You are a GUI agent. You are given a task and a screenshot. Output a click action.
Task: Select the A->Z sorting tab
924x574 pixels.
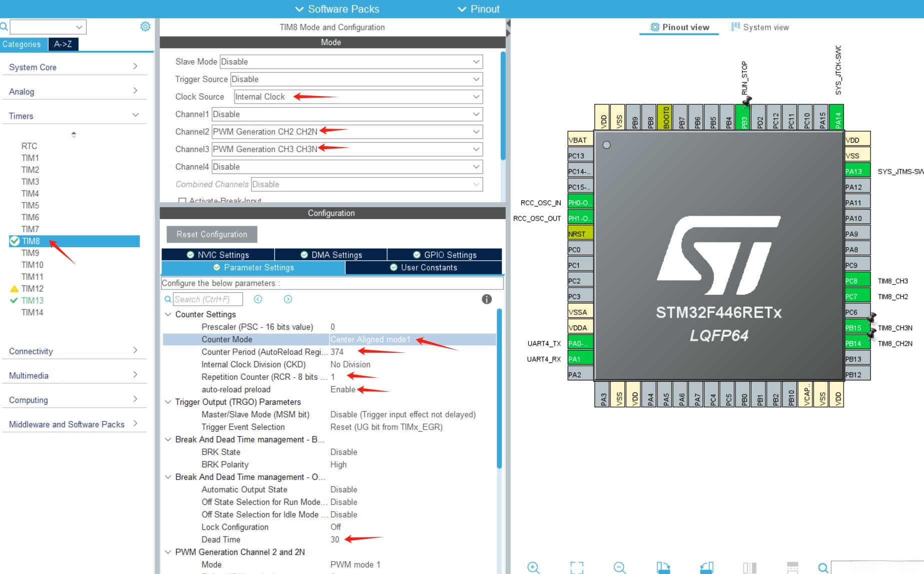click(x=63, y=44)
